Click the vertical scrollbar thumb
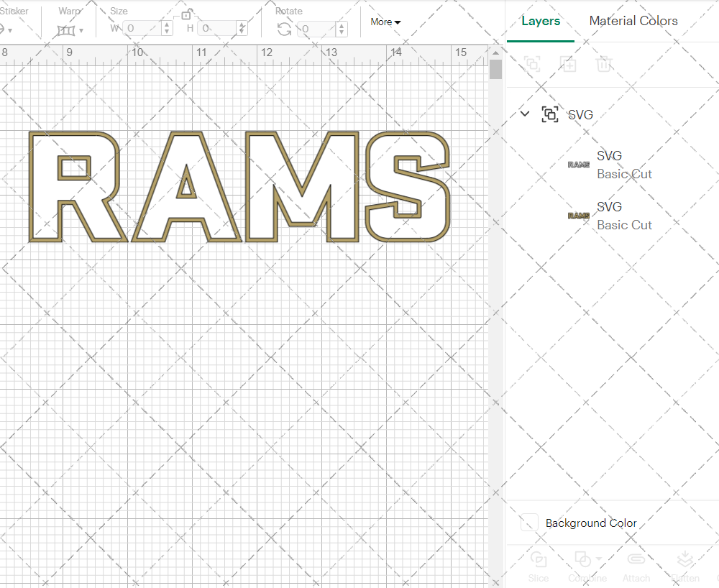Image resolution: width=719 pixels, height=588 pixels. point(495,69)
